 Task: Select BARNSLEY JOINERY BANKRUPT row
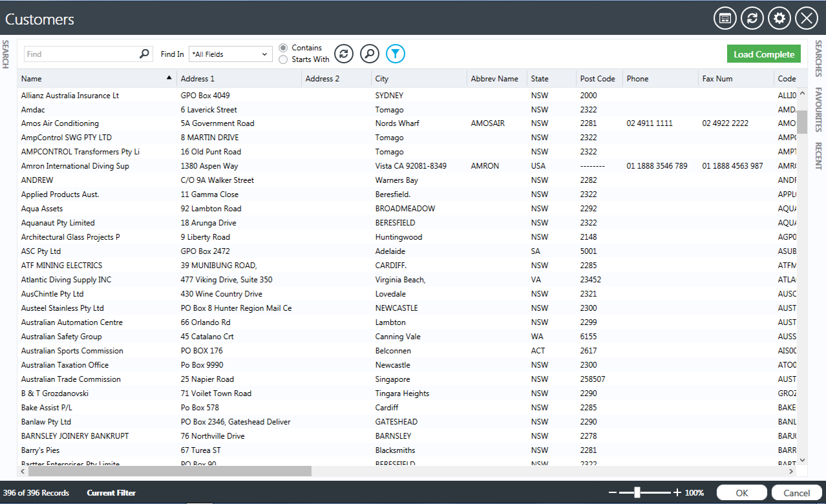pyautogui.click(x=407, y=436)
